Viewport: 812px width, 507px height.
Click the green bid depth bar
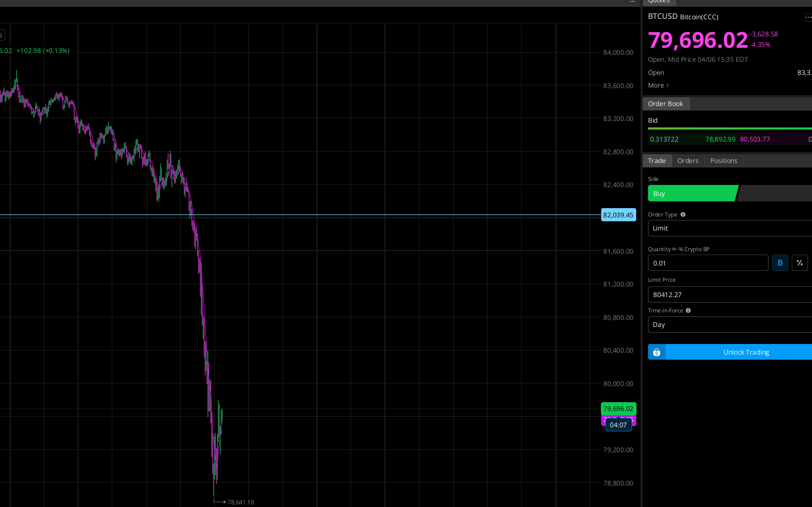click(730, 128)
